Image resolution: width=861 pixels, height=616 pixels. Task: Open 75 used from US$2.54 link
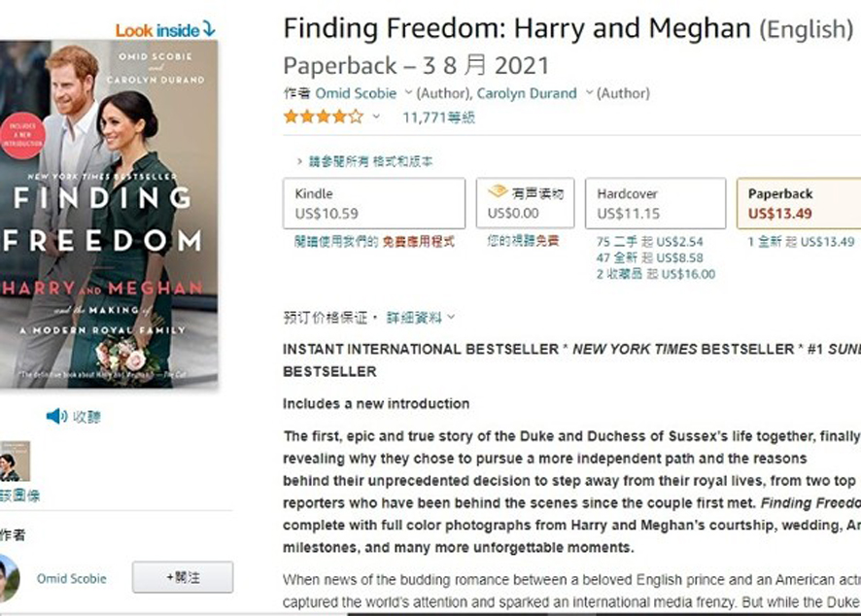click(649, 242)
